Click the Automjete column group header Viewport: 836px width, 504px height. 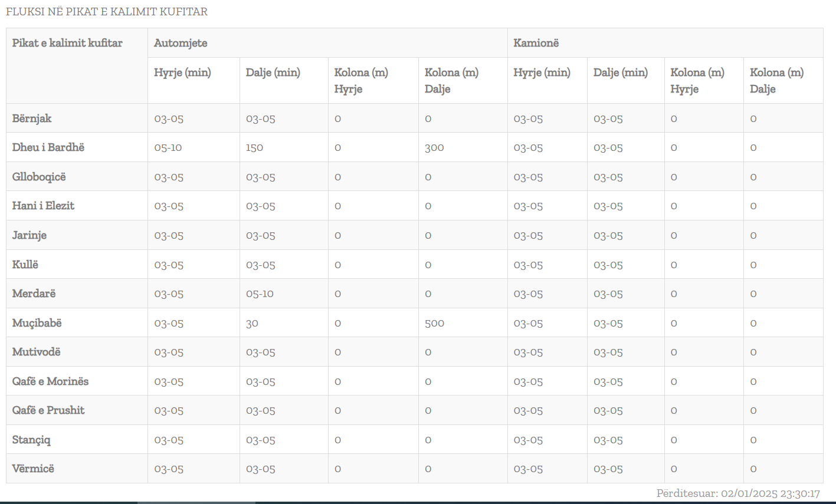[181, 43]
